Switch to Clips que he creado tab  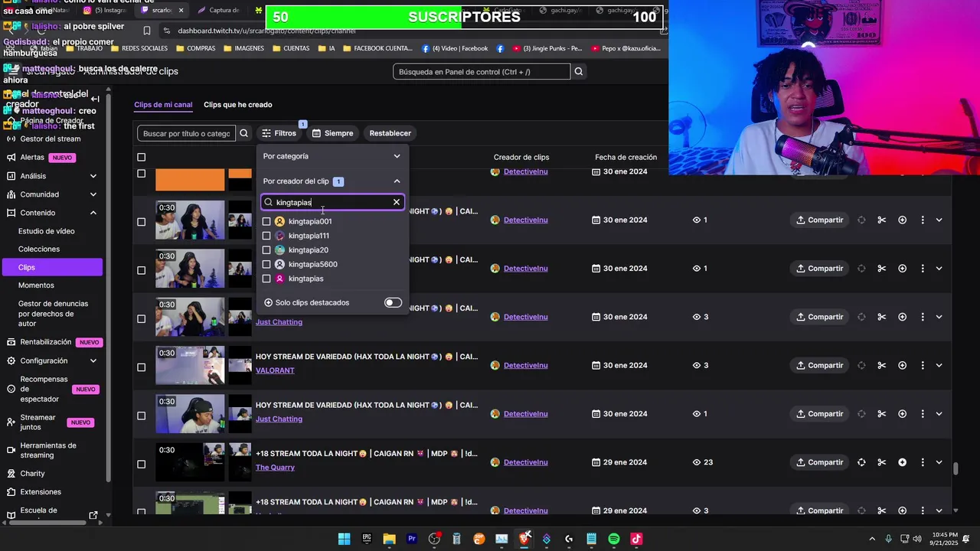pyautogui.click(x=237, y=105)
